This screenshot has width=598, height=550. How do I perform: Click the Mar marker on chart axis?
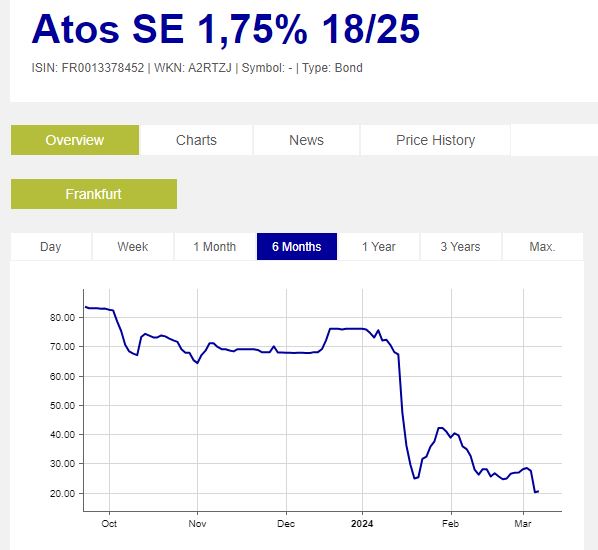click(522, 524)
